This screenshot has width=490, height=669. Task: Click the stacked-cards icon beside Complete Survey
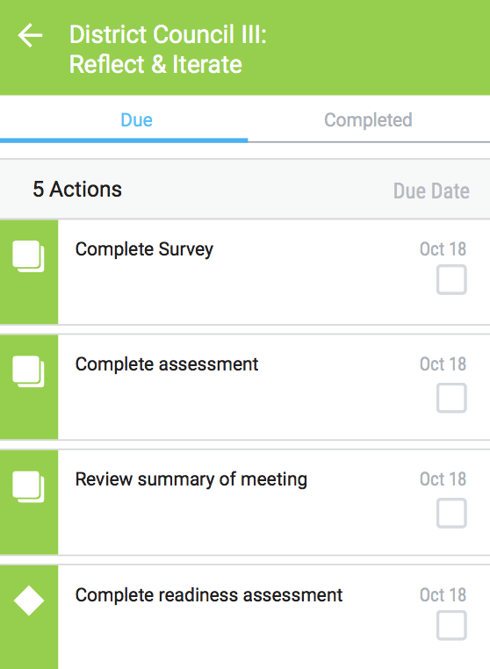pos(29,256)
